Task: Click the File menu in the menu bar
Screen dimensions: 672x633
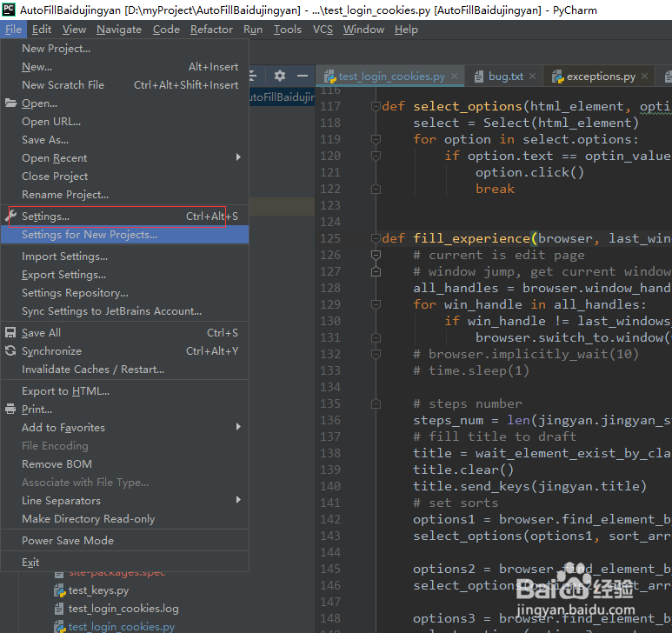Action: pyautogui.click(x=13, y=30)
